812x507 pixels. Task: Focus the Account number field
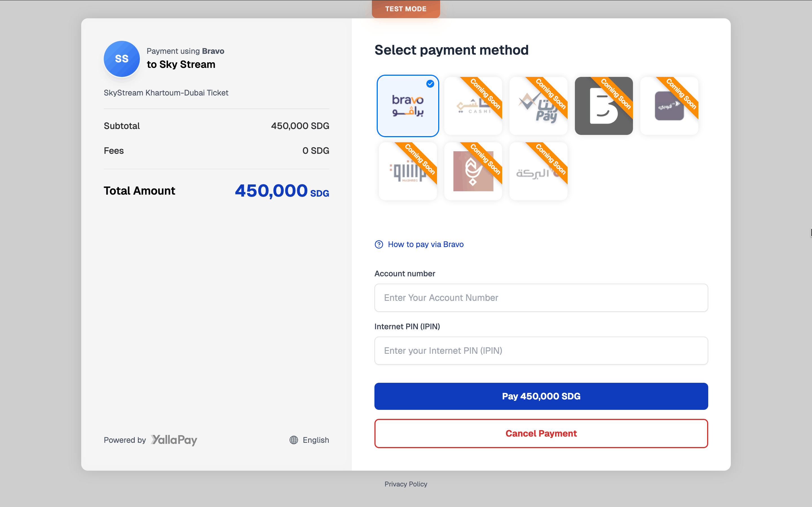[x=541, y=298]
